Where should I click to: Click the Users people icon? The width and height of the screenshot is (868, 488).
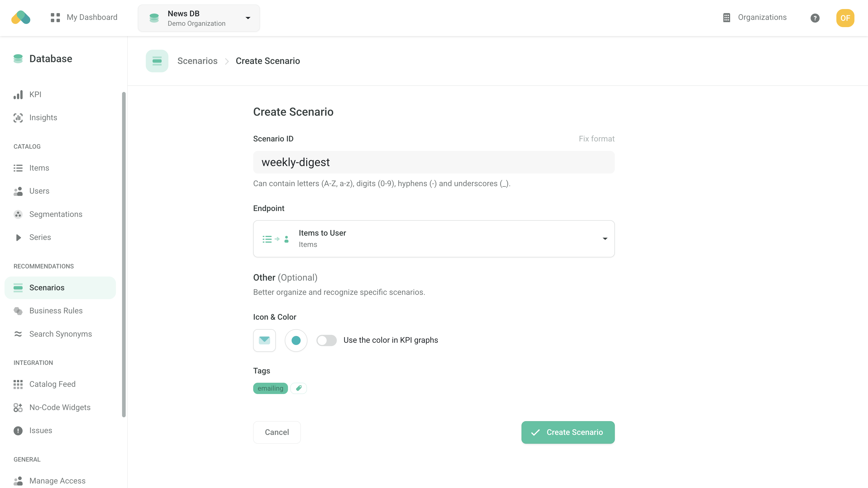point(18,191)
